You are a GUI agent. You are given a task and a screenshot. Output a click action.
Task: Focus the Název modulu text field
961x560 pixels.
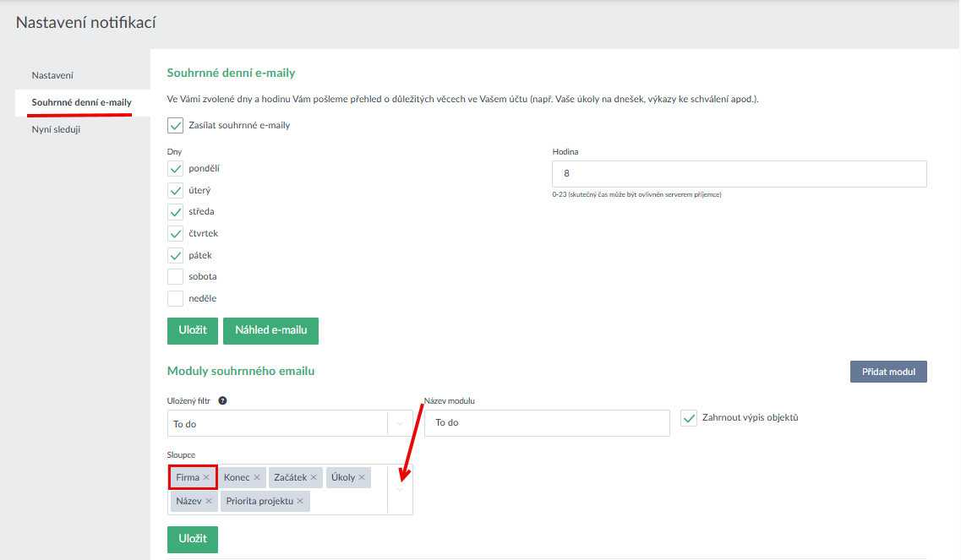[547, 423]
